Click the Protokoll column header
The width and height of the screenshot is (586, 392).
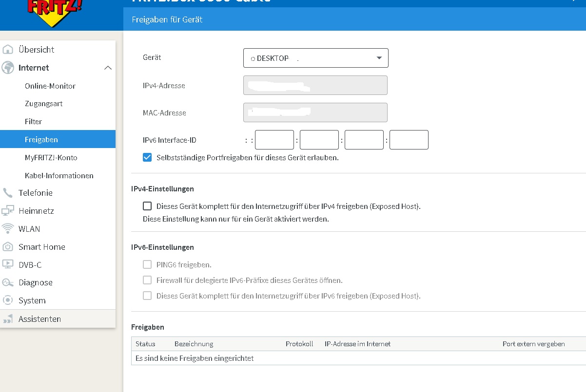(x=299, y=344)
